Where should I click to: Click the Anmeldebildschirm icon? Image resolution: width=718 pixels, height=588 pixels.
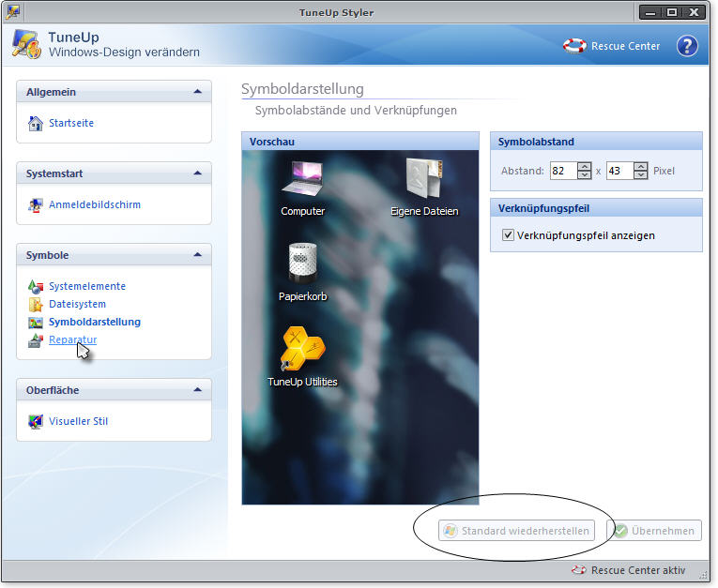tap(36, 205)
